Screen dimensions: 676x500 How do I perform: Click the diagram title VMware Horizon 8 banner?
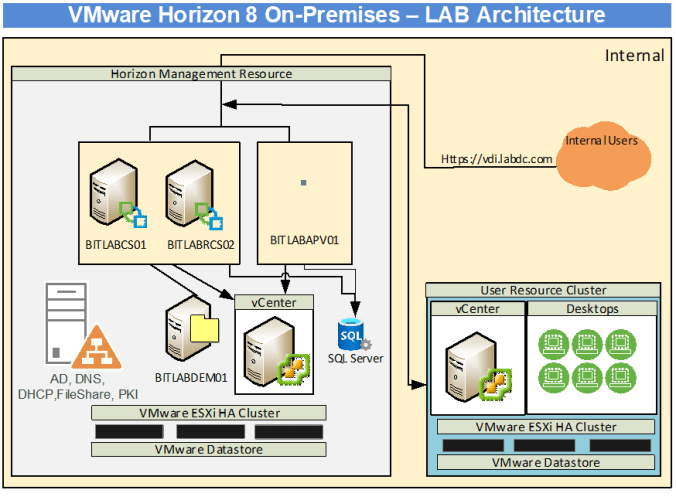[x=337, y=15]
